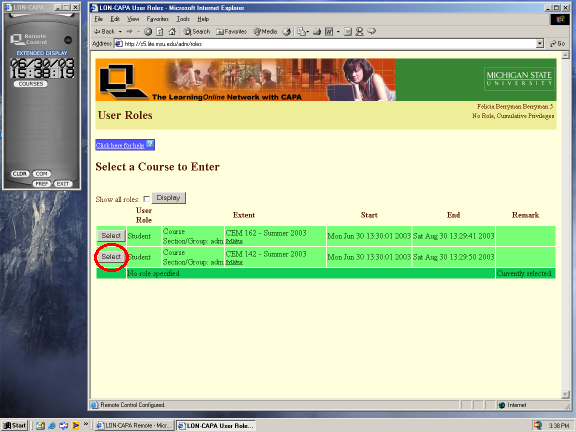Click the Display button
The image size is (576, 432).
click(169, 198)
